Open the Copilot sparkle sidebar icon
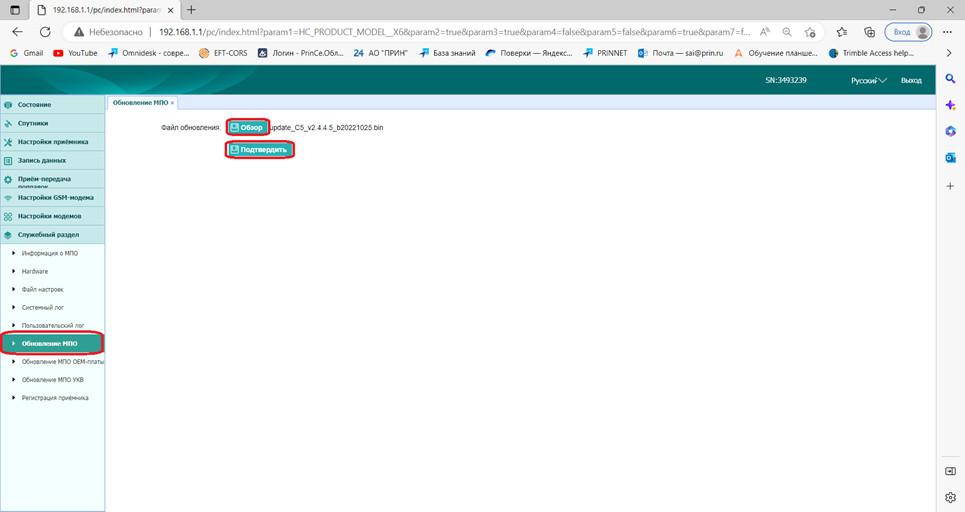The image size is (965, 512). coord(950,105)
